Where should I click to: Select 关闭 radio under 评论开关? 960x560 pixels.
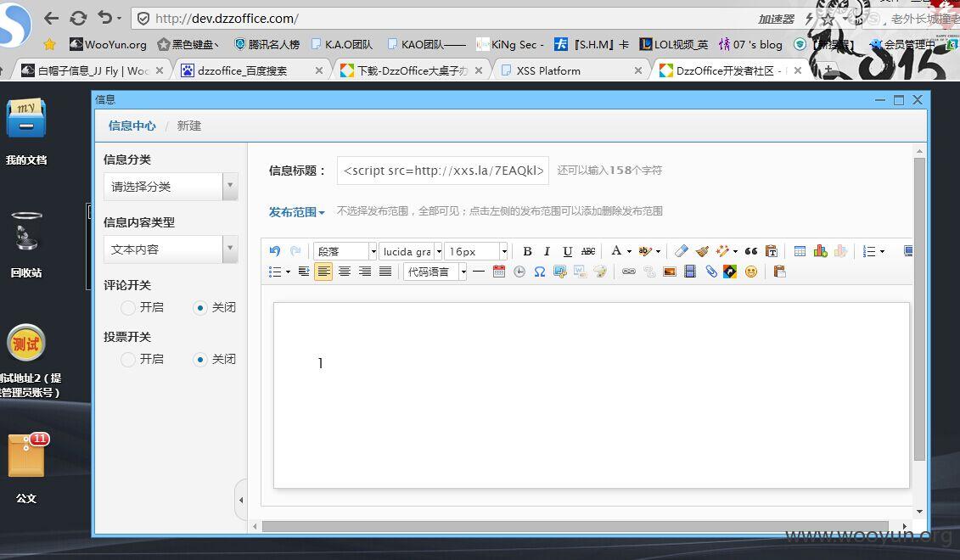point(200,308)
